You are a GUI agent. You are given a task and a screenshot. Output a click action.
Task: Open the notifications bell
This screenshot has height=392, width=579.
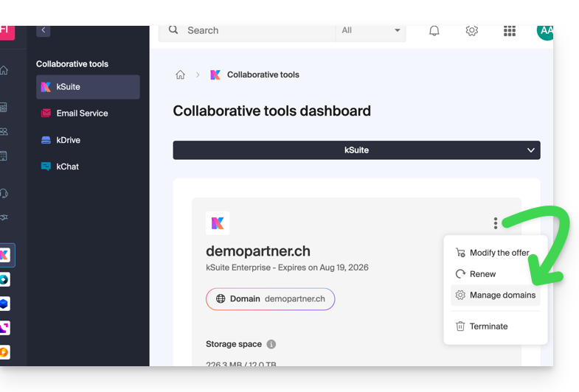(434, 30)
